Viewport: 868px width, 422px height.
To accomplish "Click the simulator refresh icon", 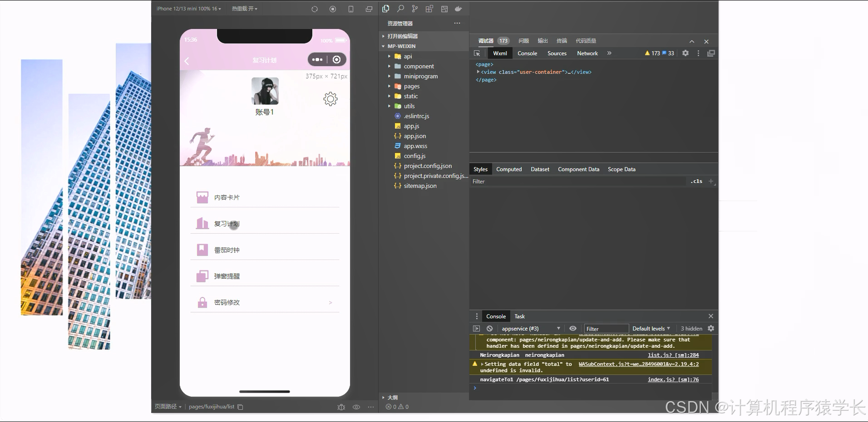I will (315, 9).
